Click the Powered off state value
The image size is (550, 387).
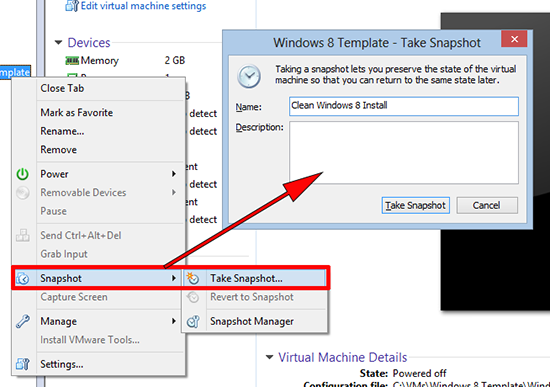click(419, 373)
